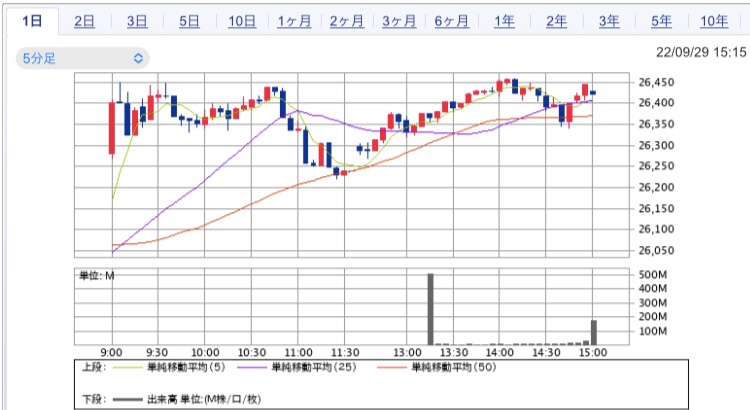Show the 3年 chart range
750x410 pixels.
pos(609,21)
